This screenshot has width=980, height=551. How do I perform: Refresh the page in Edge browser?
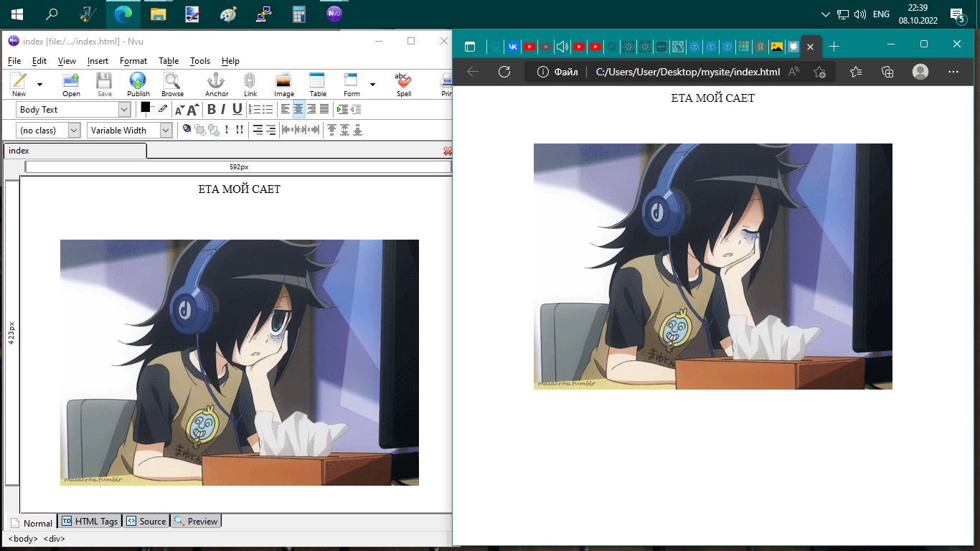(x=504, y=72)
